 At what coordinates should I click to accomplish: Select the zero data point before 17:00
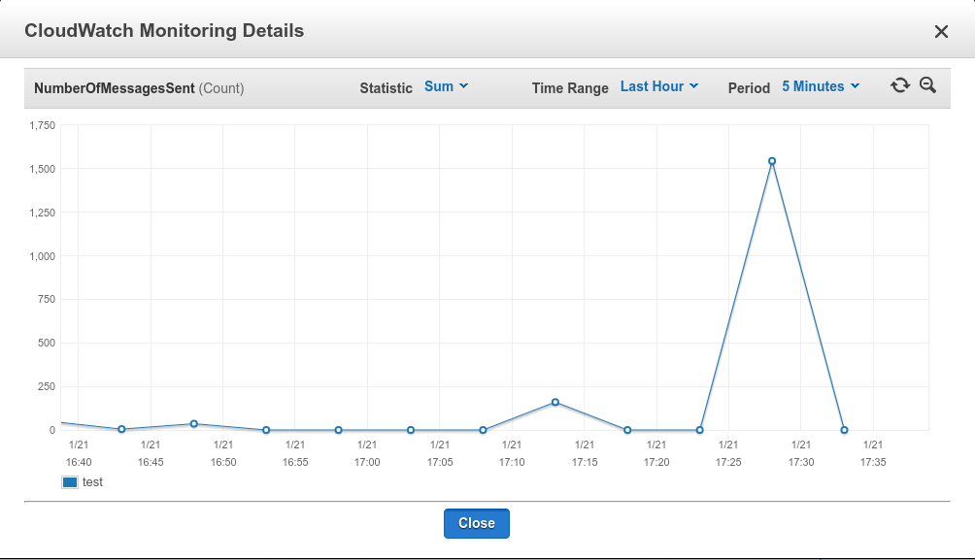[x=338, y=430]
